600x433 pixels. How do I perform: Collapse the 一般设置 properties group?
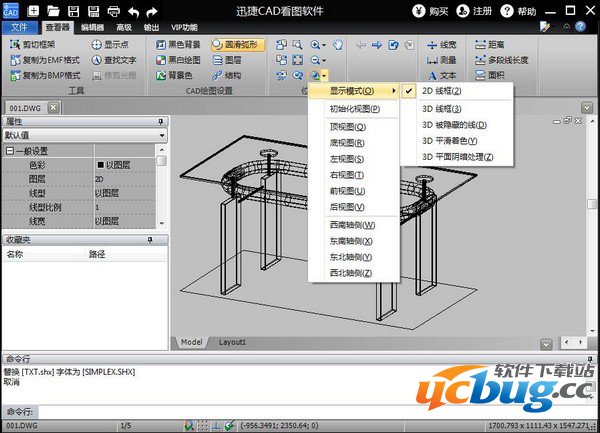[x=9, y=150]
